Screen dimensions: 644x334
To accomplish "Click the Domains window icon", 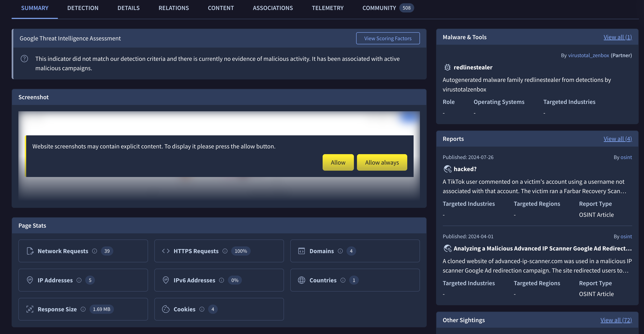I will pyautogui.click(x=302, y=251).
